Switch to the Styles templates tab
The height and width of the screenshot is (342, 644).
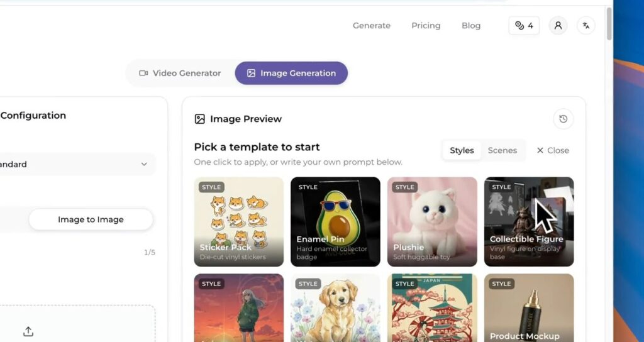462,150
